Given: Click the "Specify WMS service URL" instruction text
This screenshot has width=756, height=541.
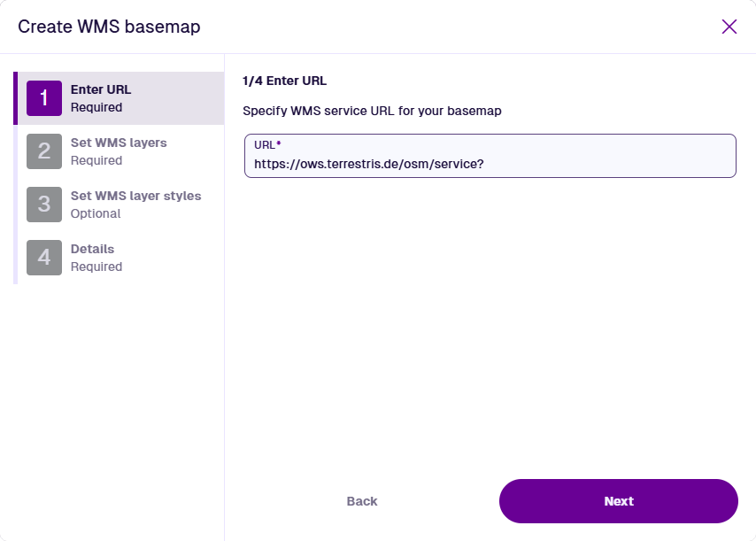Looking at the screenshot, I should [372, 111].
